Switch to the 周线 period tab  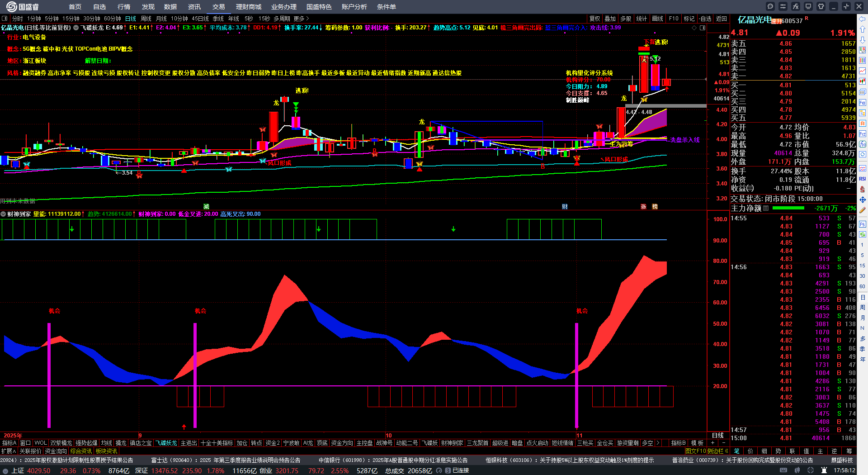point(146,19)
